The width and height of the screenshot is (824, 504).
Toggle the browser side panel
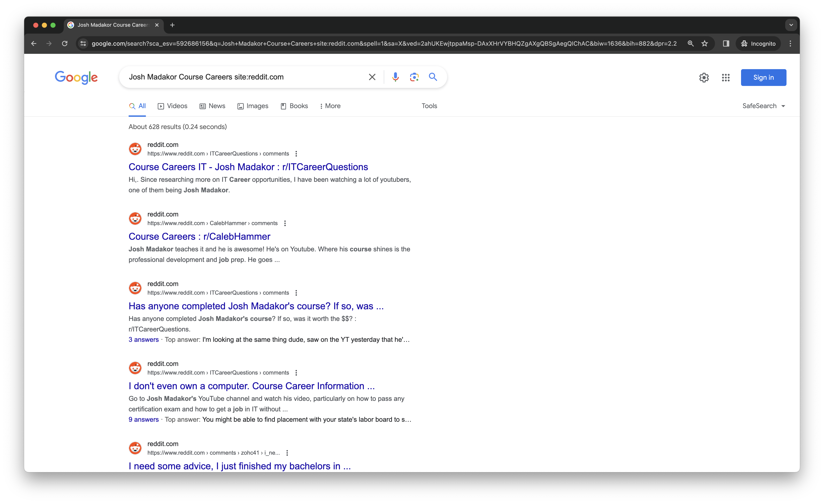coord(726,44)
